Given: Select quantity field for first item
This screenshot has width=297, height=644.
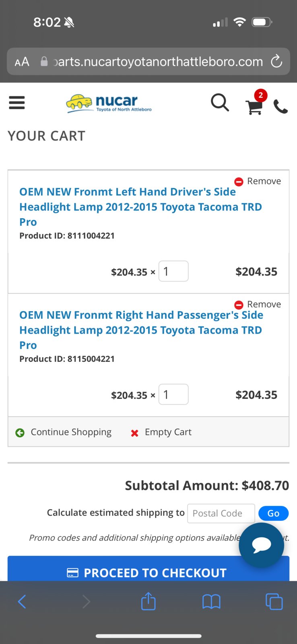Looking at the screenshot, I should (x=173, y=271).
